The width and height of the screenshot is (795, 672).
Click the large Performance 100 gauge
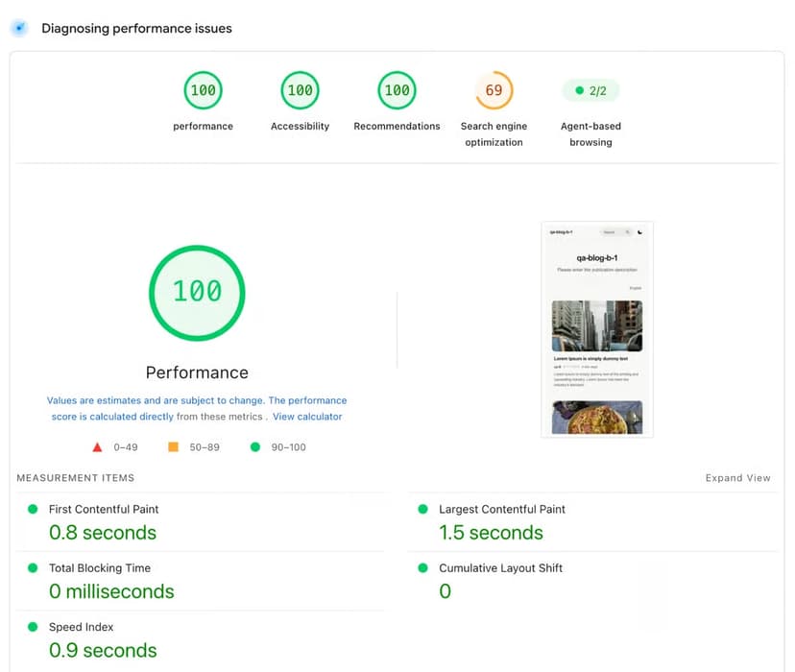(197, 293)
